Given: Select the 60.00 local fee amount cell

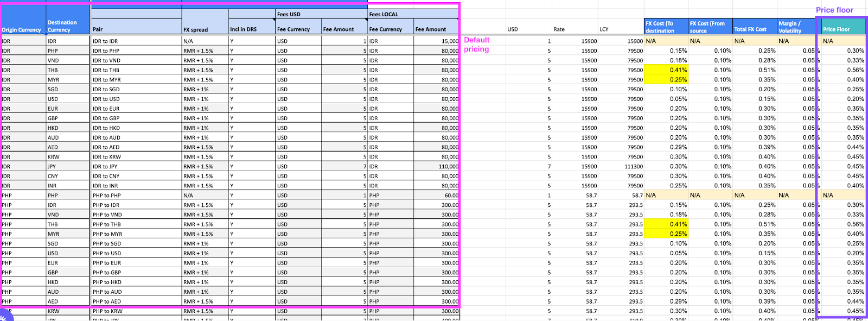Looking at the screenshot, I should click(x=436, y=195).
